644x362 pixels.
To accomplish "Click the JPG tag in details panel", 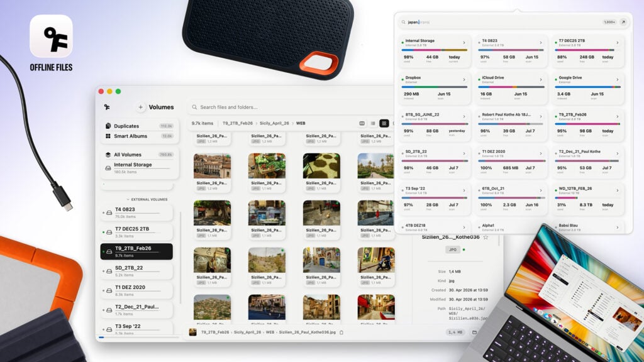I will click(453, 250).
